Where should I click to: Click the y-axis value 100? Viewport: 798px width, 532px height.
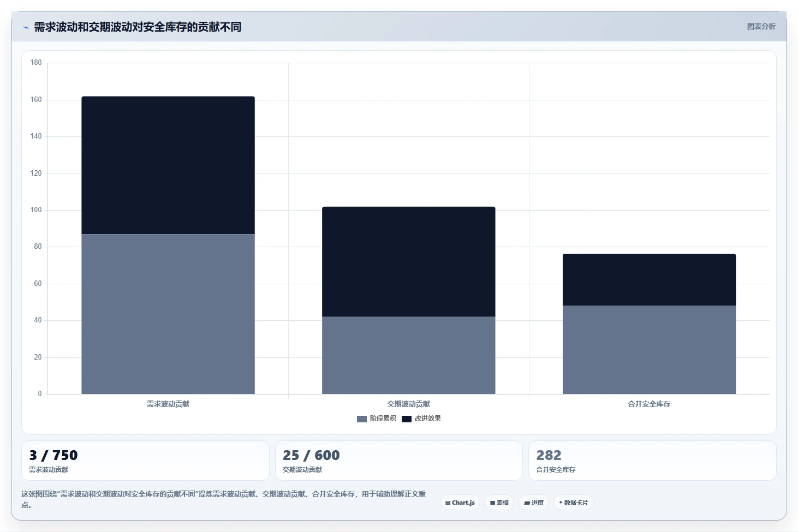(x=36, y=210)
